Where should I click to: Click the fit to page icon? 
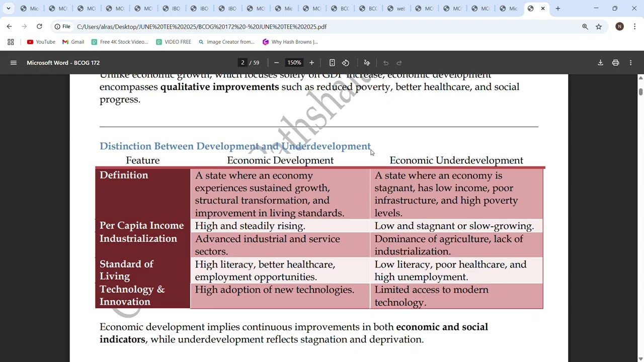tap(332, 63)
